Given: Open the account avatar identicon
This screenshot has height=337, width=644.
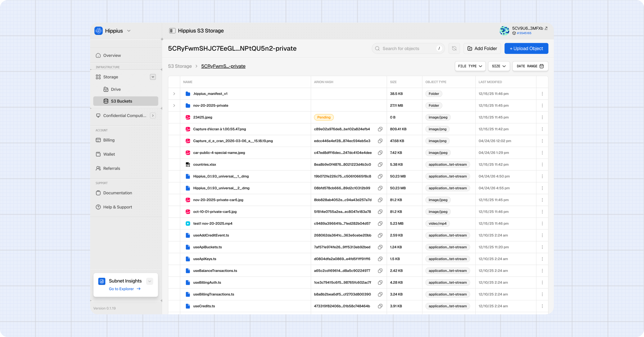Looking at the screenshot, I should (x=504, y=31).
